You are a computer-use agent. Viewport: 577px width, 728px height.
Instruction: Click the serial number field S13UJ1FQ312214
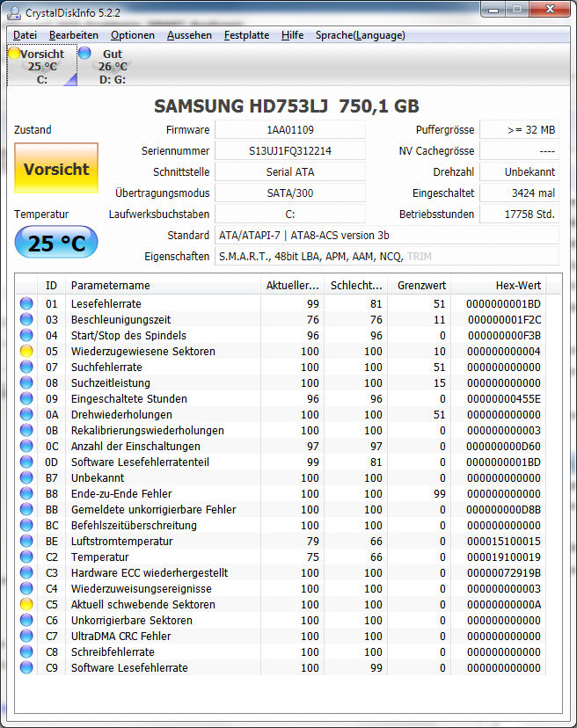(290, 151)
